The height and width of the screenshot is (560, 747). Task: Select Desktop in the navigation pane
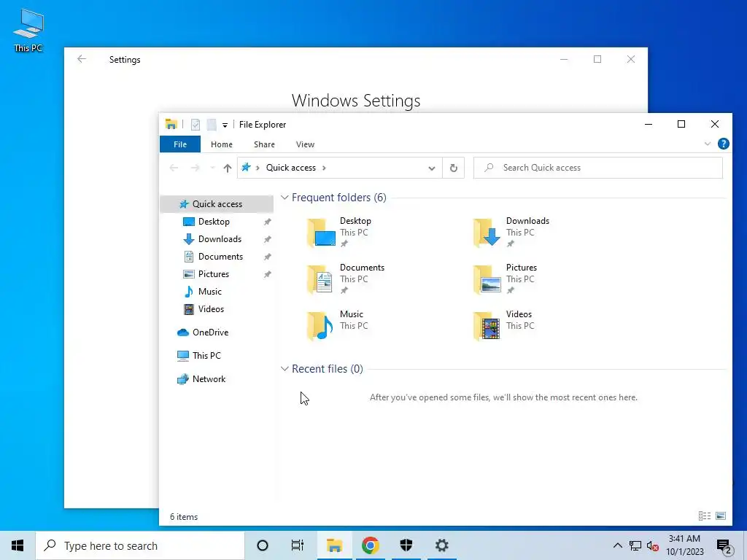(x=214, y=222)
